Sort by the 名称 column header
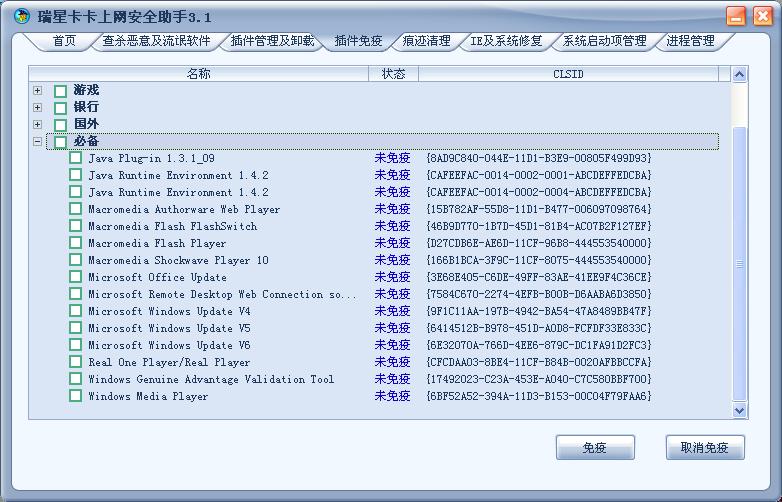Image resolution: width=782 pixels, height=502 pixels. click(198, 74)
